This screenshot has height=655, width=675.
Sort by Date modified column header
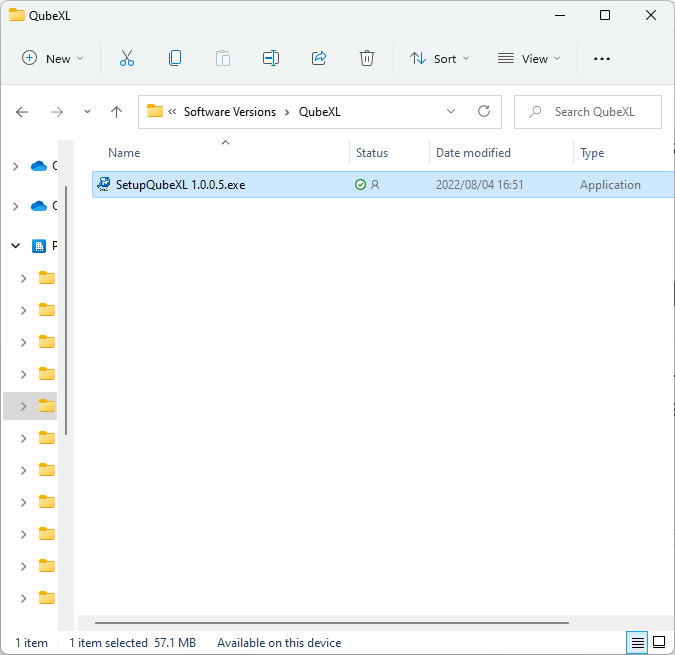473,153
